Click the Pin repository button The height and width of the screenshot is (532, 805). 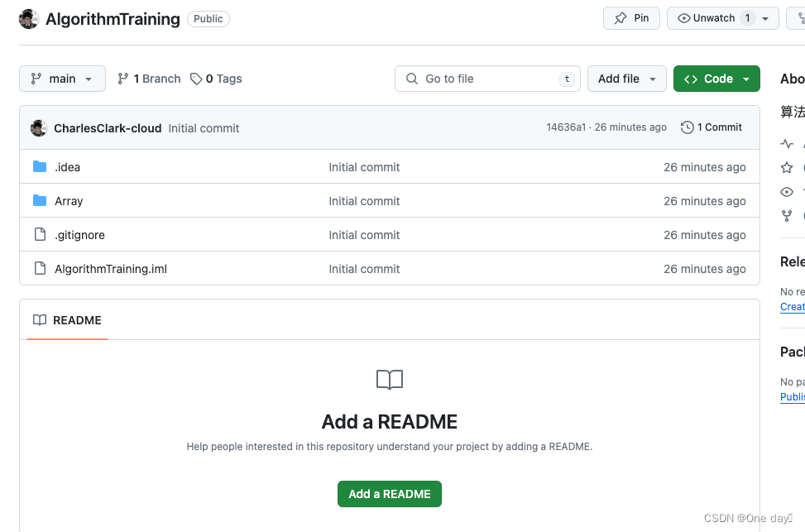pyautogui.click(x=631, y=18)
